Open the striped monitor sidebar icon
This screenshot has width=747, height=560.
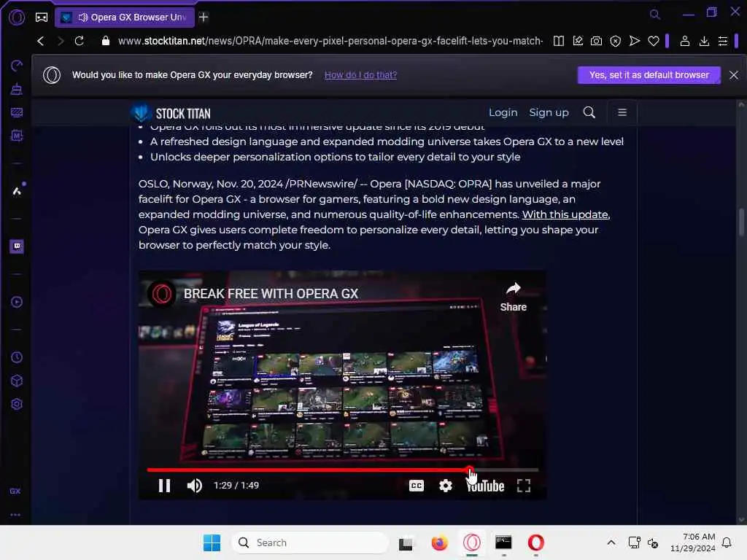coord(17,112)
